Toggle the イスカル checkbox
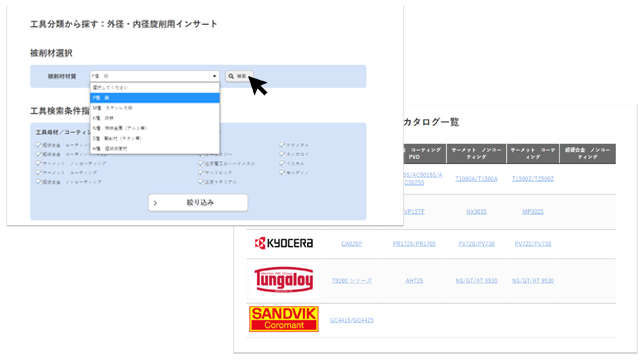 pyautogui.click(x=282, y=163)
